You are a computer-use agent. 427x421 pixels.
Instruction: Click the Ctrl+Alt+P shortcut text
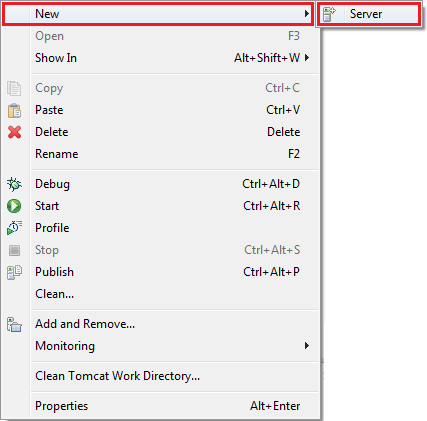click(x=271, y=272)
